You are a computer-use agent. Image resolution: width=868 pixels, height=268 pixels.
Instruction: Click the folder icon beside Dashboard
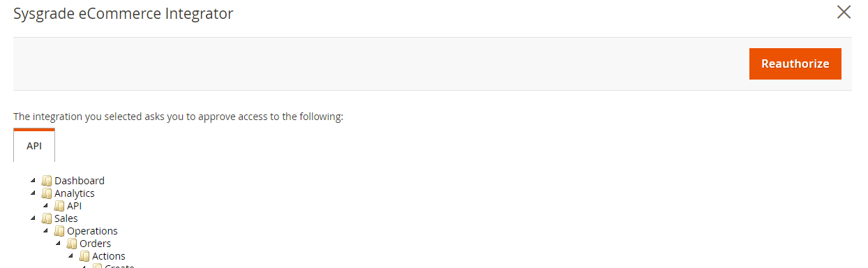[47, 181]
